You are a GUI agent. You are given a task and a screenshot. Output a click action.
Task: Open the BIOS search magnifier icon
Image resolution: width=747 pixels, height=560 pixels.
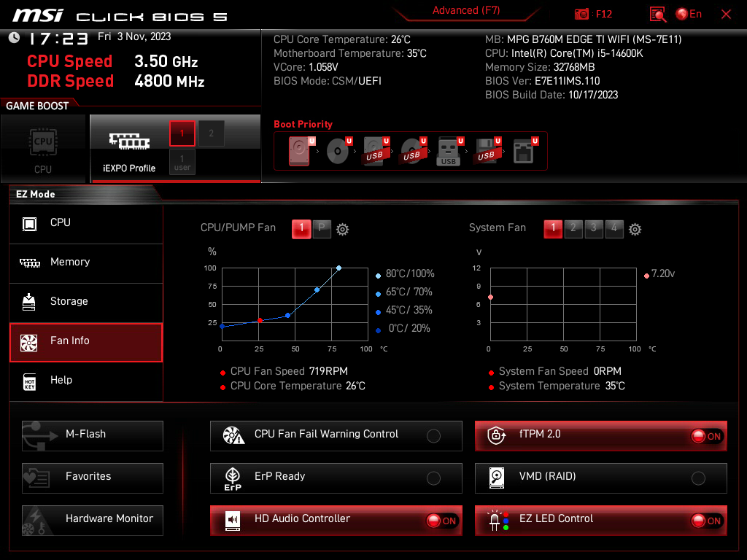click(x=658, y=15)
